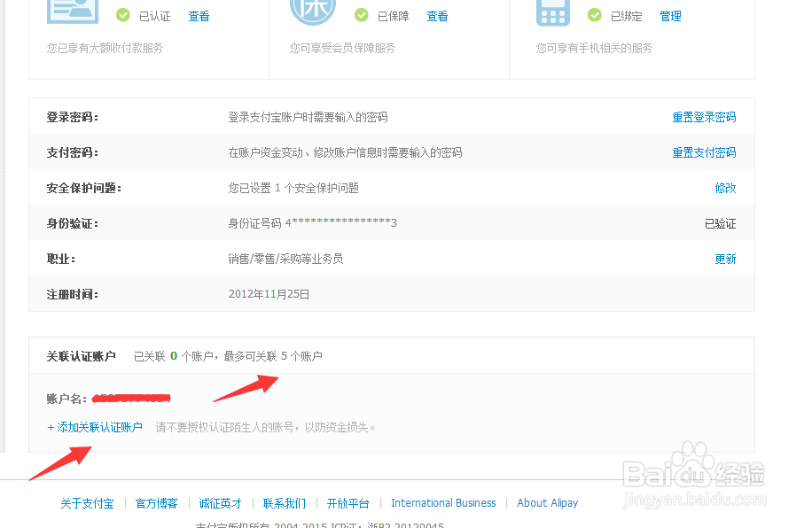Click the 关联认证账户 heading
This screenshot has height=528, width=812.
(82, 356)
